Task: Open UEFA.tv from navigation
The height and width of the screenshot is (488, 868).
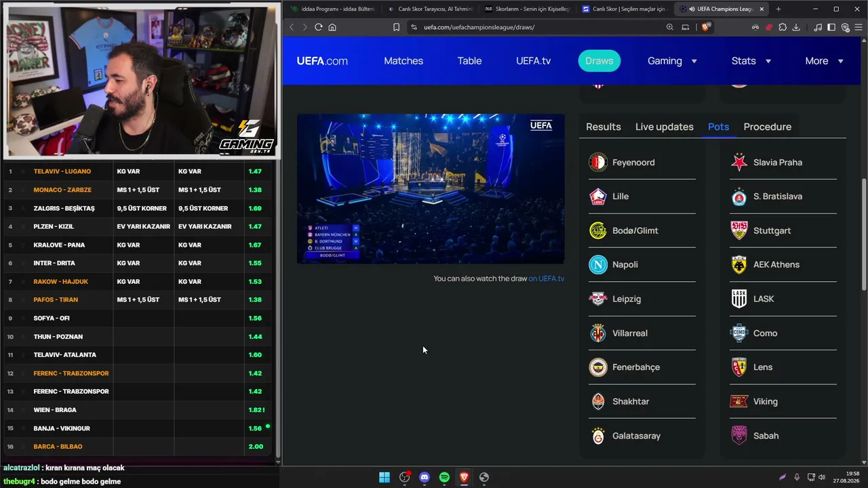Action: pyautogui.click(x=533, y=61)
